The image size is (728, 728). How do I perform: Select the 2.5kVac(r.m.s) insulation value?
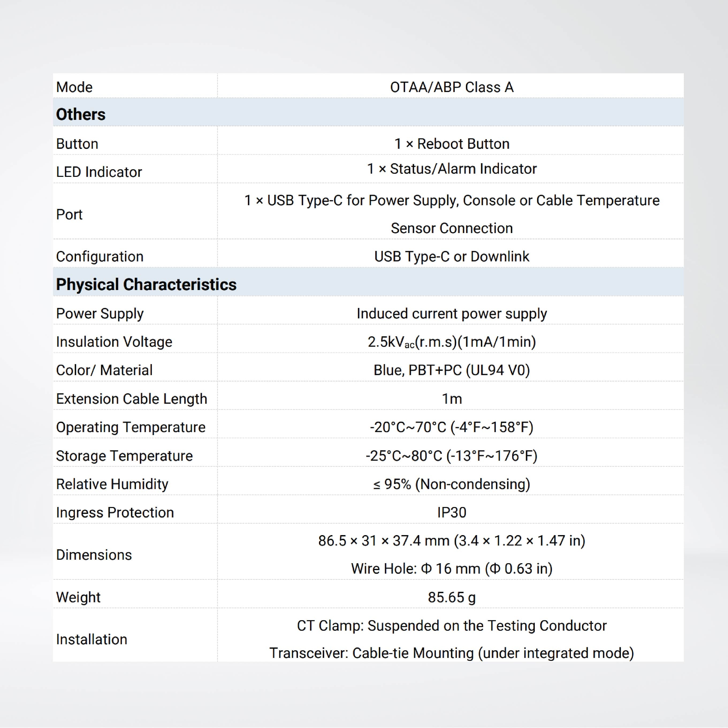(x=451, y=342)
